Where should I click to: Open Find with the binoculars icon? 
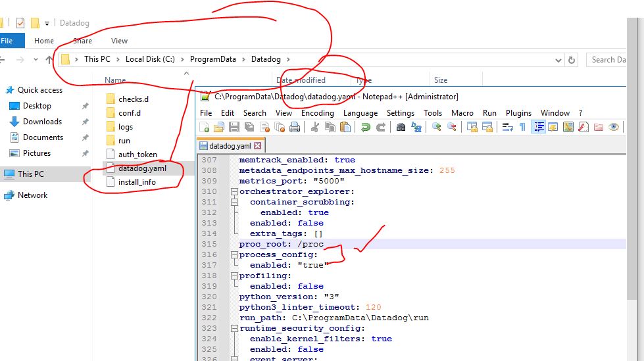401,128
